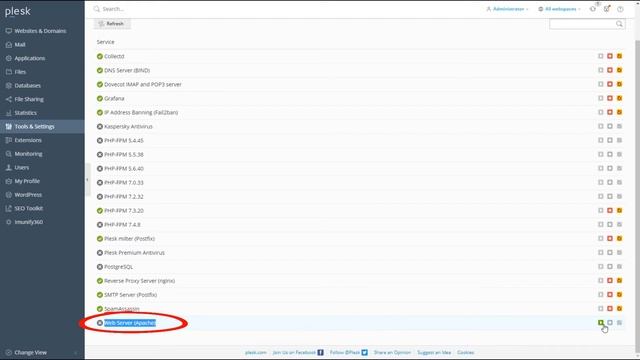Restart the SpamAssassin service
Viewport: 640px width, 360px height.
click(x=619, y=309)
